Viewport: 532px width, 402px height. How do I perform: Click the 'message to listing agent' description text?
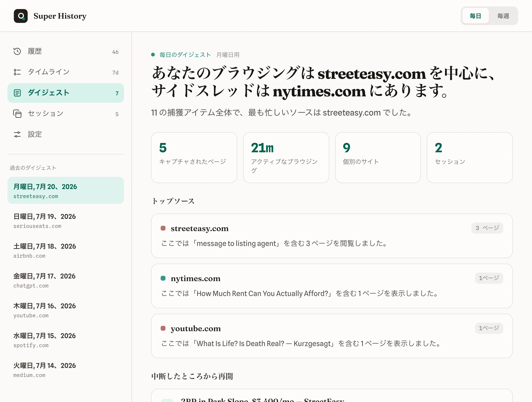275,243
